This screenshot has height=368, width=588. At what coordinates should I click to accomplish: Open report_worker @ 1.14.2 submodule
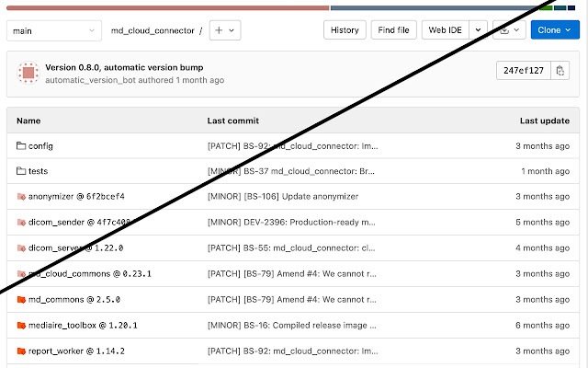pos(76,351)
